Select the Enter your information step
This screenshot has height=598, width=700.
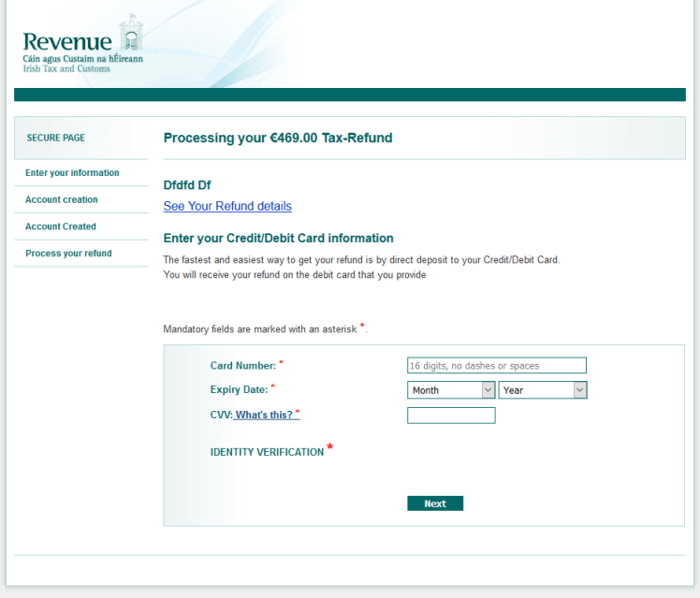click(x=72, y=173)
